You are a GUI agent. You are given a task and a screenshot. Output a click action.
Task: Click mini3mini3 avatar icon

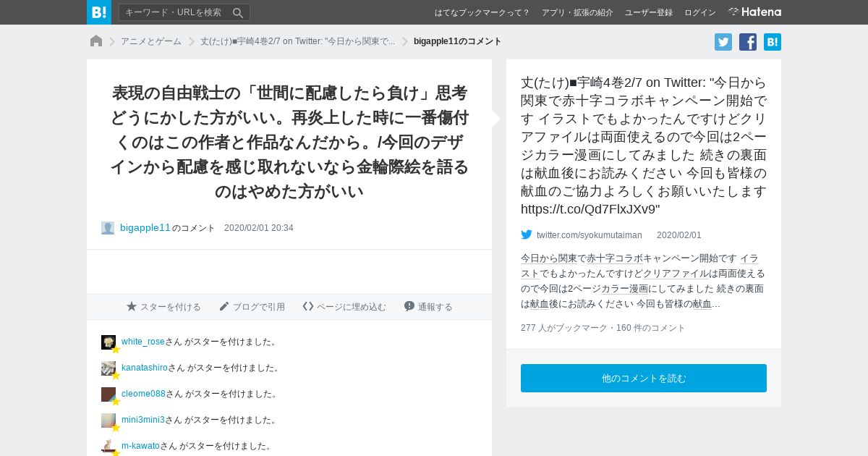(109, 421)
